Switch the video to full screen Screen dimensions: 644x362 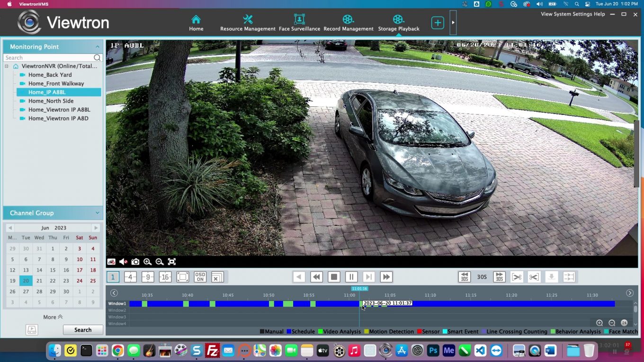[x=171, y=261]
